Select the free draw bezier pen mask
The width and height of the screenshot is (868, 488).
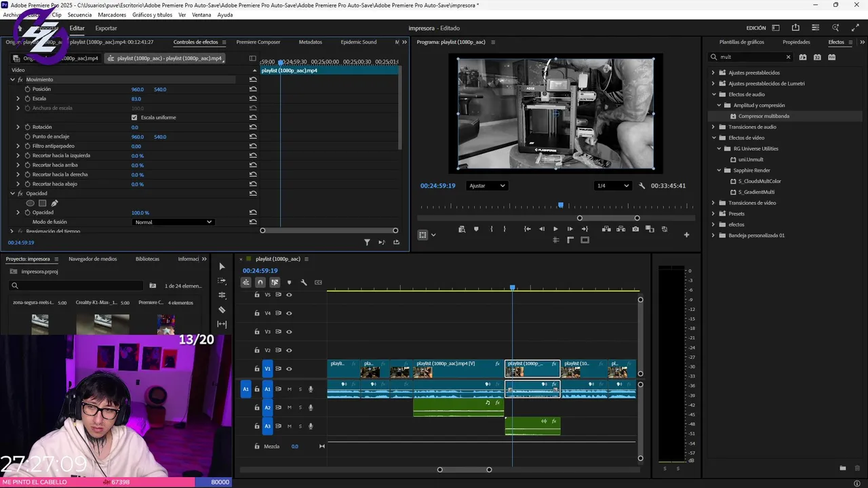coord(54,203)
